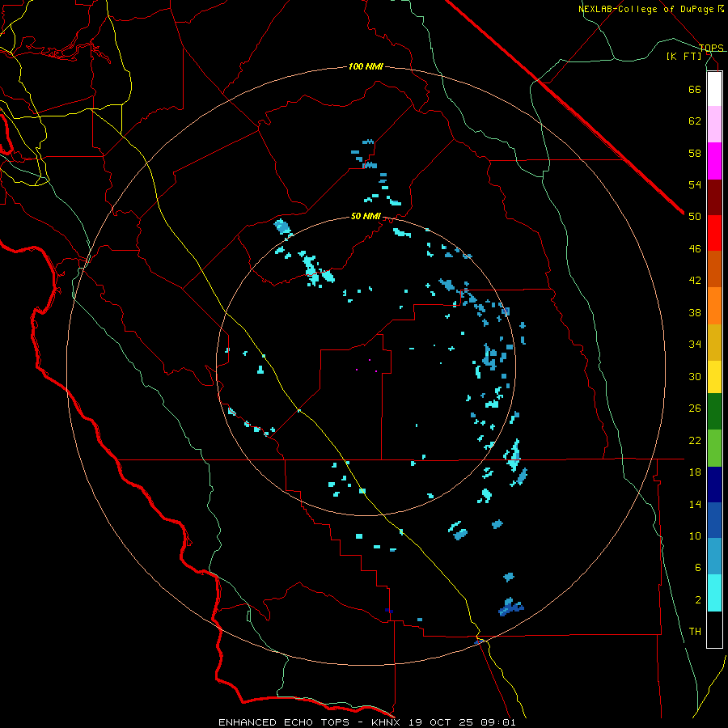Image resolution: width=728 pixels, height=728 pixels.
Task: Click the '100 NMI' range ring label
Action: pos(366,66)
